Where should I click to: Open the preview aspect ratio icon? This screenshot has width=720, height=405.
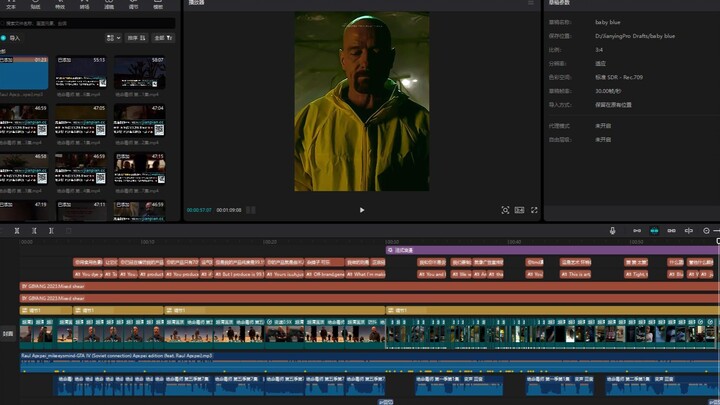tap(519, 210)
